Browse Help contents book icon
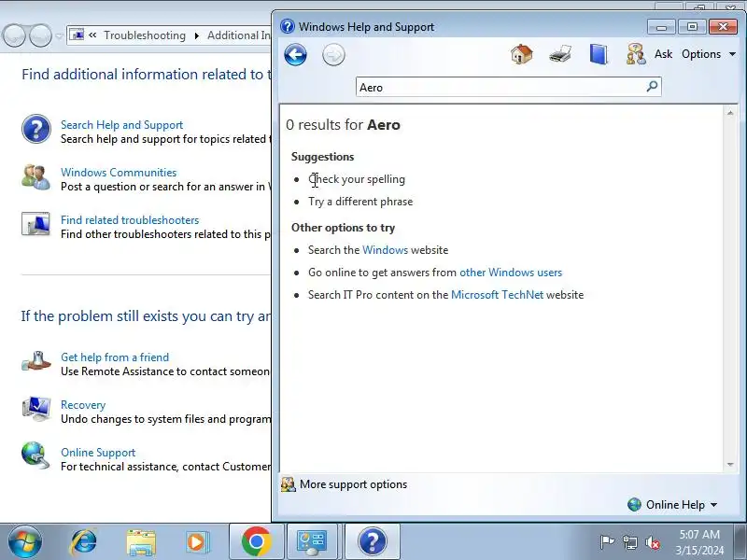The height and width of the screenshot is (560, 747). pos(599,54)
